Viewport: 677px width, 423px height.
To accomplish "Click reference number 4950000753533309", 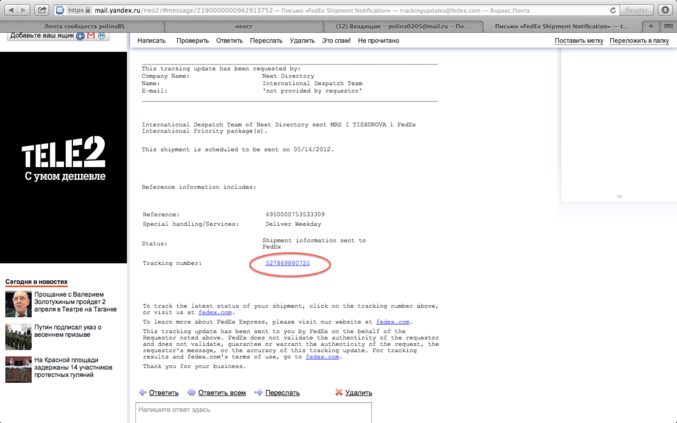I will [295, 215].
